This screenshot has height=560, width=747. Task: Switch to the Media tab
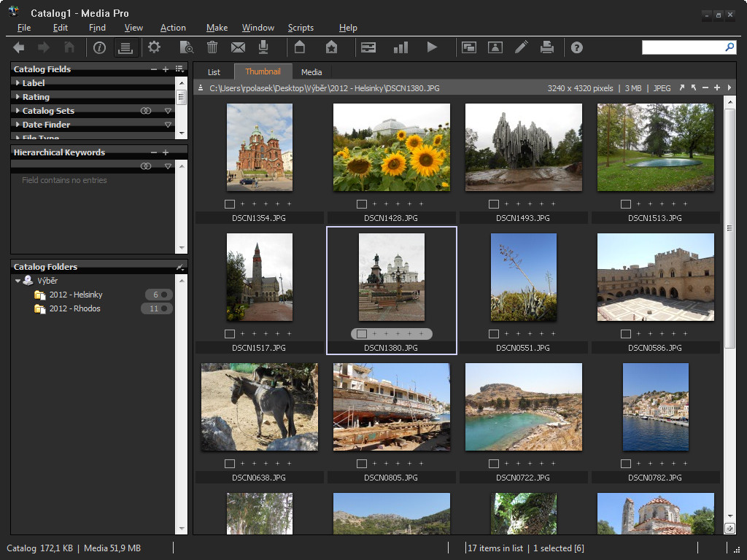pos(311,72)
